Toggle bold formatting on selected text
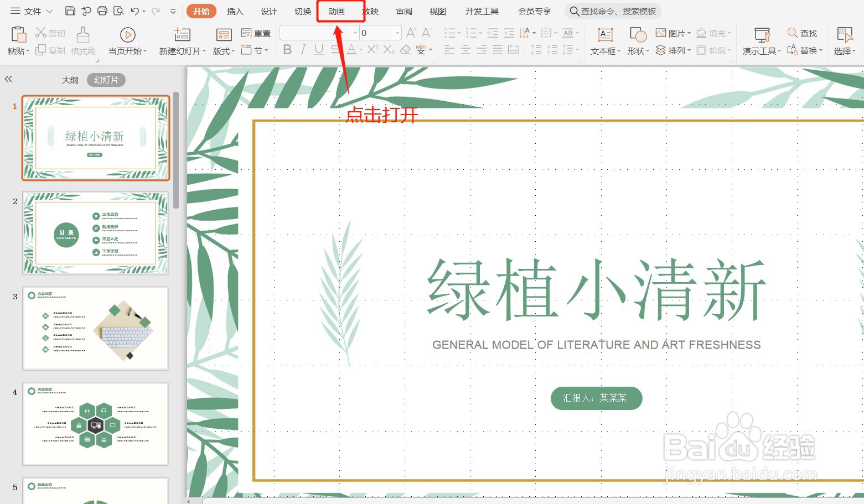The width and height of the screenshot is (864, 504). [287, 50]
